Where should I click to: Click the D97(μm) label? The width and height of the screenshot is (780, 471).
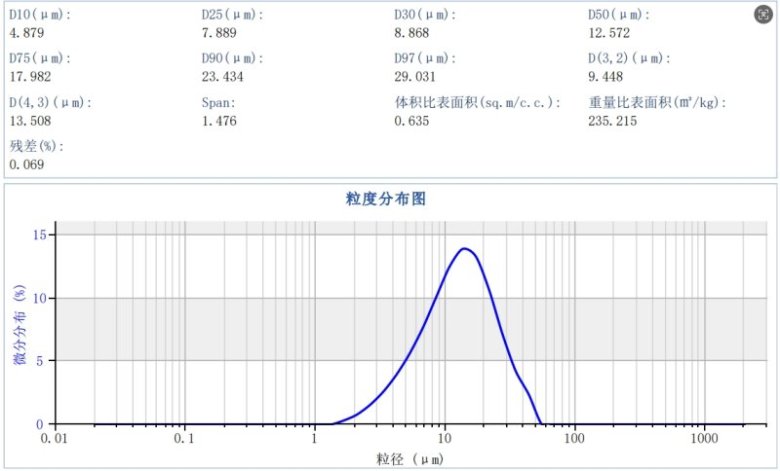(x=426, y=59)
